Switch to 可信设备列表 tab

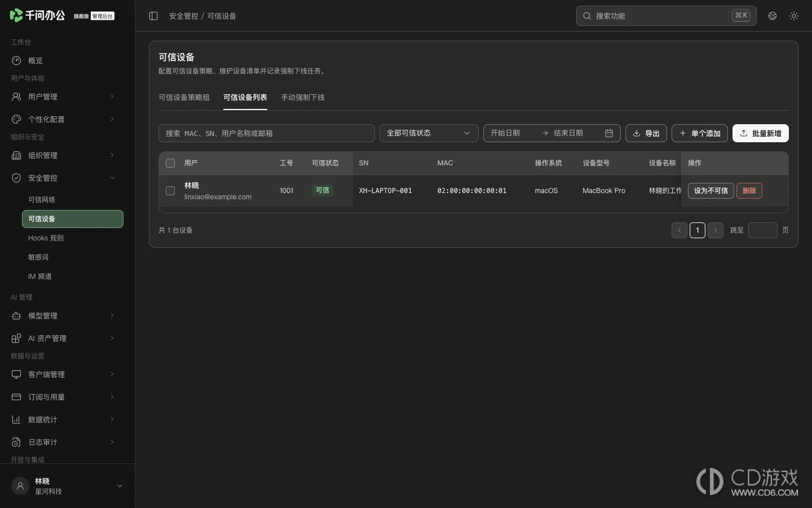click(x=245, y=98)
